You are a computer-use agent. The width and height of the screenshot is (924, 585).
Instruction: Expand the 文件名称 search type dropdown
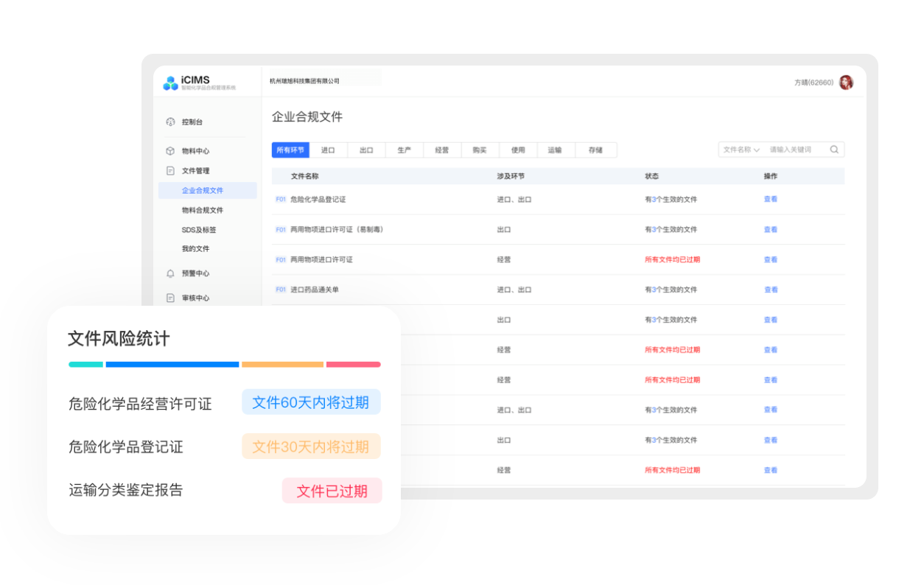tap(741, 150)
